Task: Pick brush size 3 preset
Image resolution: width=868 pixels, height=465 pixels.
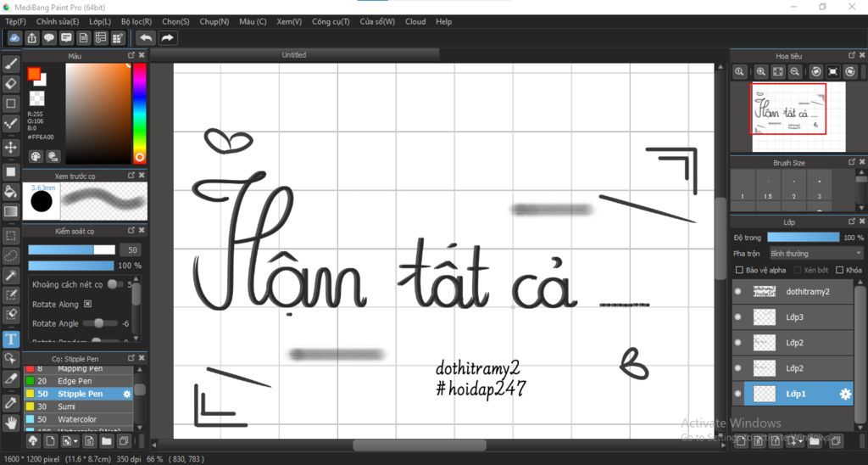Action: coord(820,186)
